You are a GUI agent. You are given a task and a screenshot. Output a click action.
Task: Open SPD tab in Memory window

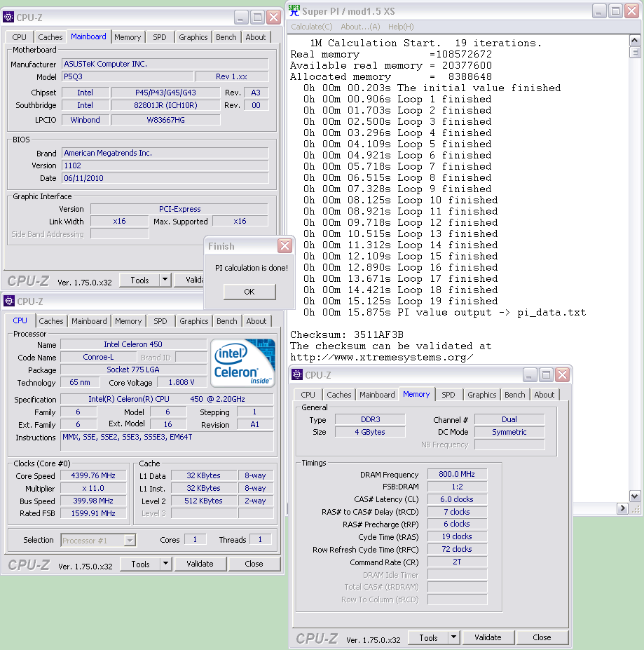pos(448,395)
